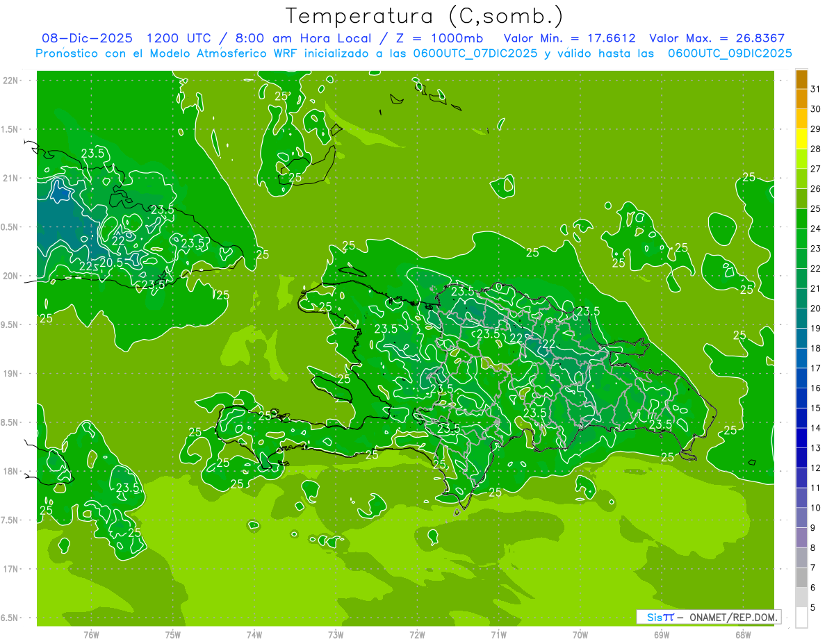Pick the yellow legend swatch between 28 and 29
Viewport: 834px width, 644px height.
click(801, 139)
